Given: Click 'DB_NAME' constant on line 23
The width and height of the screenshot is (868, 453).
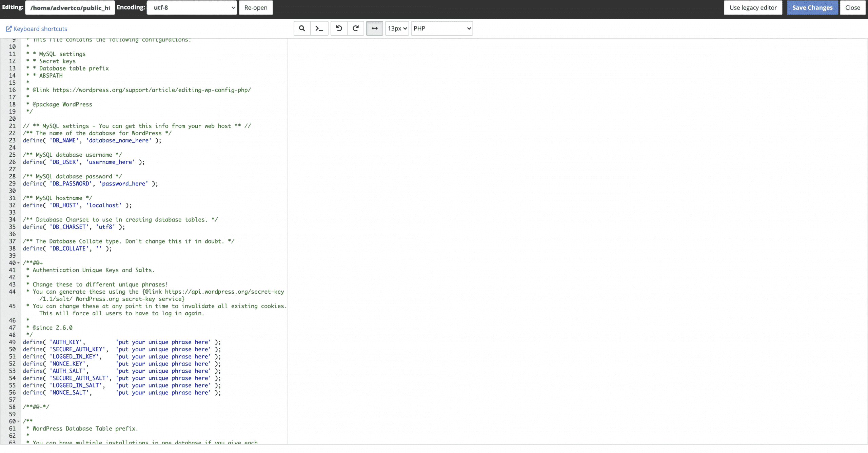Looking at the screenshot, I should point(64,140).
